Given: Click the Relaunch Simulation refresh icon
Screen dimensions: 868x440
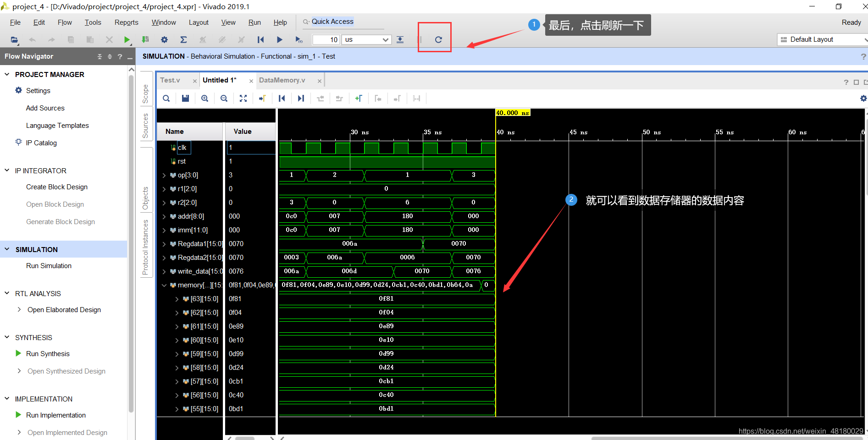Looking at the screenshot, I should point(438,39).
